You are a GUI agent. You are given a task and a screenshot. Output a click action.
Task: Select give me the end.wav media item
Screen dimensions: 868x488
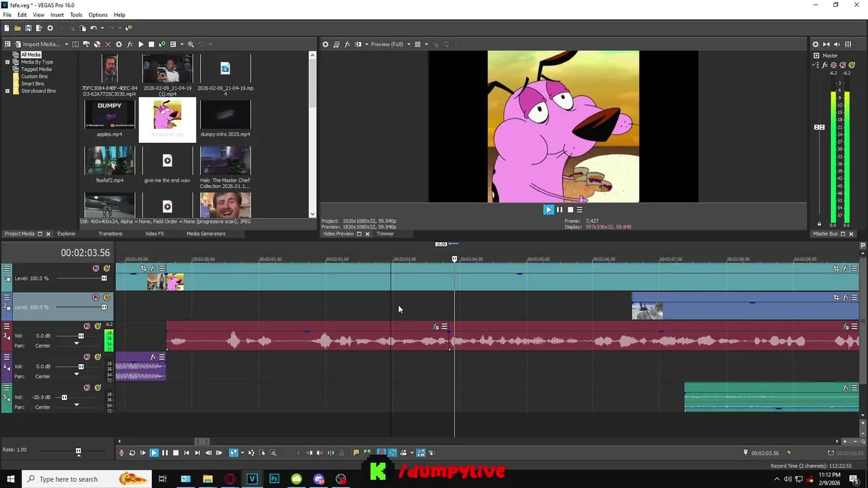coord(167,161)
